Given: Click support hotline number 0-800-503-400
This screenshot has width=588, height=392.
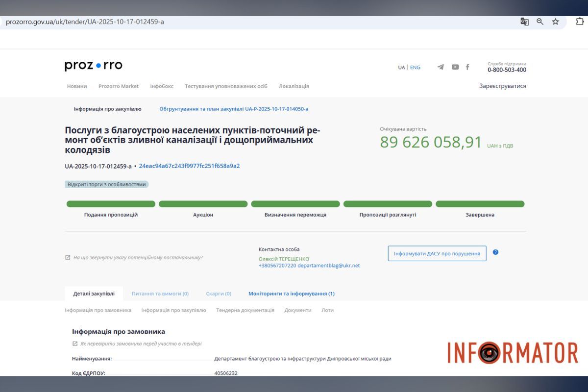Looking at the screenshot, I should 507,70.
